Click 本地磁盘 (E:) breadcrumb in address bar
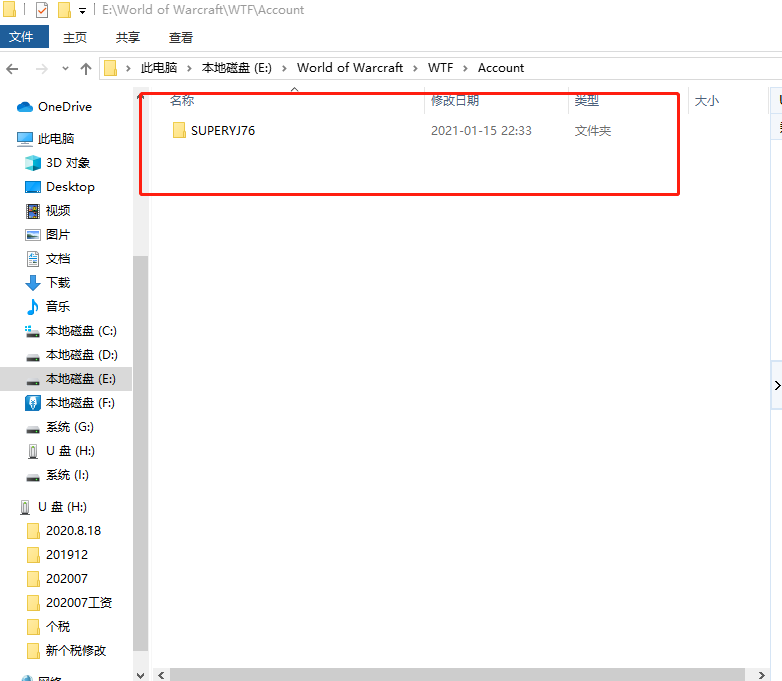The height and width of the screenshot is (681, 782). 236,68
